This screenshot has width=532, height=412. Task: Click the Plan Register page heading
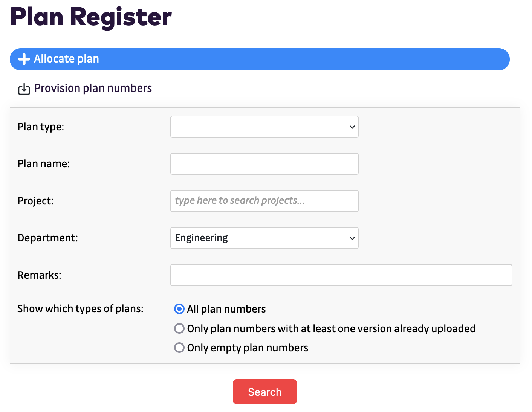click(x=91, y=17)
